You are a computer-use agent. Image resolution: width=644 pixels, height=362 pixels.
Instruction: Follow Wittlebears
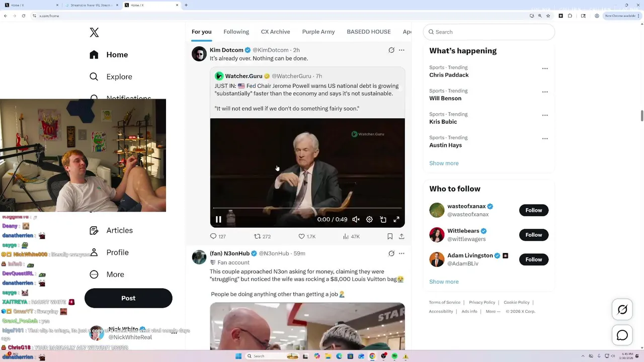[x=534, y=235]
